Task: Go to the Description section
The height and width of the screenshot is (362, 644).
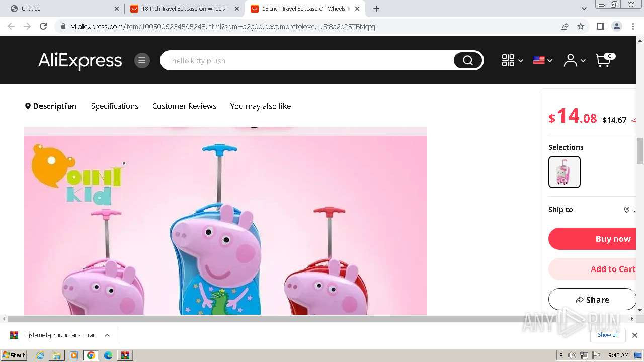Action: pyautogui.click(x=51, y=106)
